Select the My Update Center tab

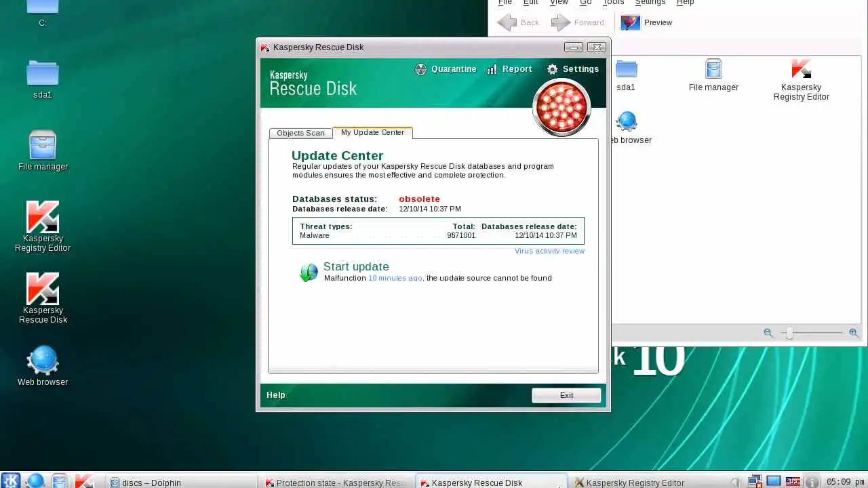372,132
